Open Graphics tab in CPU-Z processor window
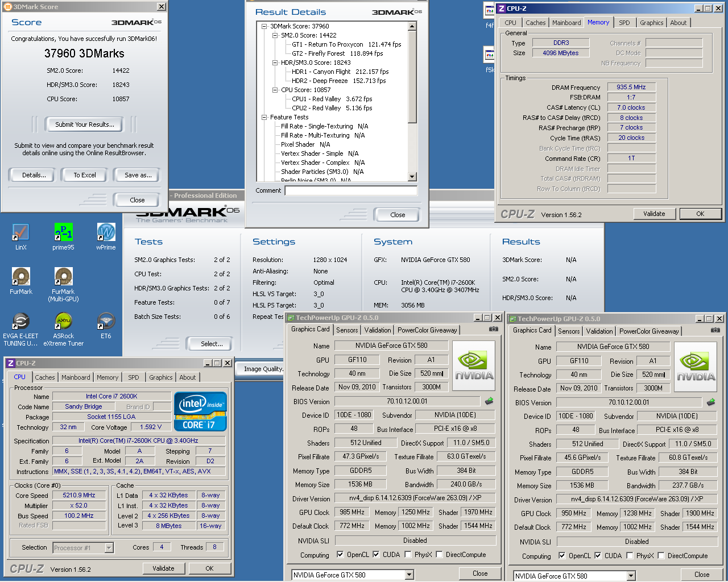 (x=161, y=377)
